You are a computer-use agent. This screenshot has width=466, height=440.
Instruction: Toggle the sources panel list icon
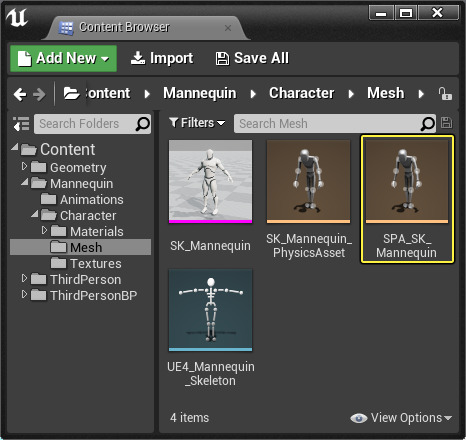click(21, 124)
